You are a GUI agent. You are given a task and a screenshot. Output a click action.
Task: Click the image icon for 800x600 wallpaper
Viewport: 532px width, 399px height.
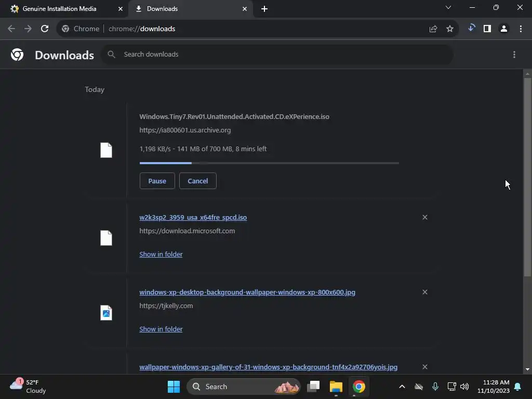[x=106, y=313]
